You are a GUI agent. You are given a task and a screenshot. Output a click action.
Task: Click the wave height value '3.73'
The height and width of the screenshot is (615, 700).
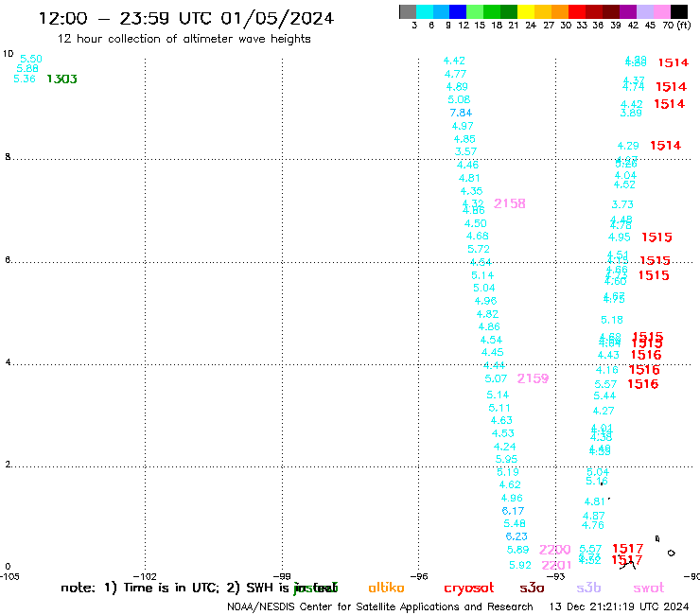click(x=622, y=204)
